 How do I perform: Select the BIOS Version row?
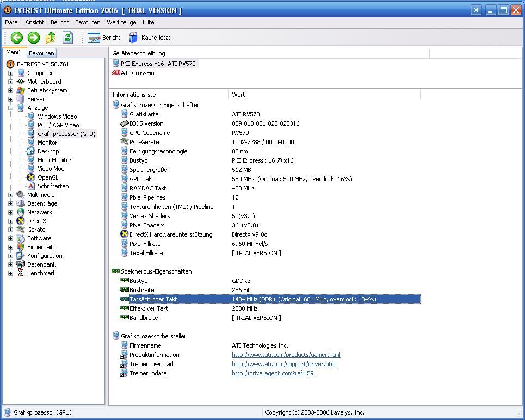click(266, 123)
